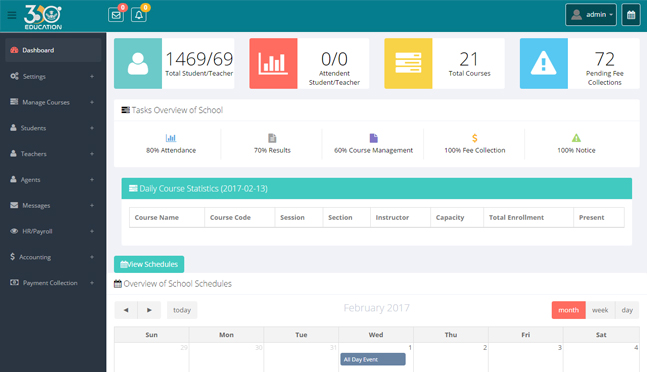
Task: Click the Total Enrollment column header
Action: pos(529,217)
